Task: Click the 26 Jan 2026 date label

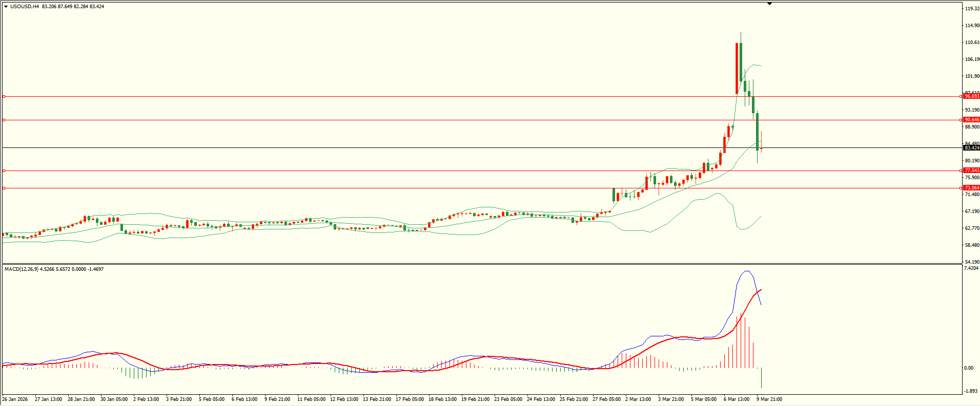Action: point(15,399)
